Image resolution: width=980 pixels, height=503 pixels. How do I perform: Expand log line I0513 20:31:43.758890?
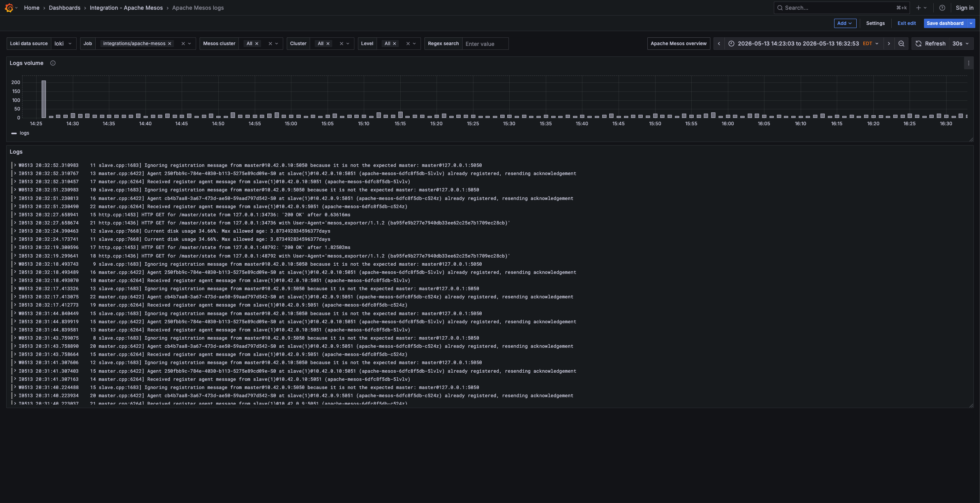coord(15,346)
